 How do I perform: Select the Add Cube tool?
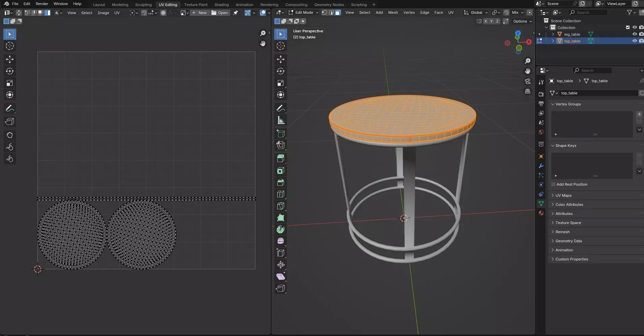tap(281, 133)
